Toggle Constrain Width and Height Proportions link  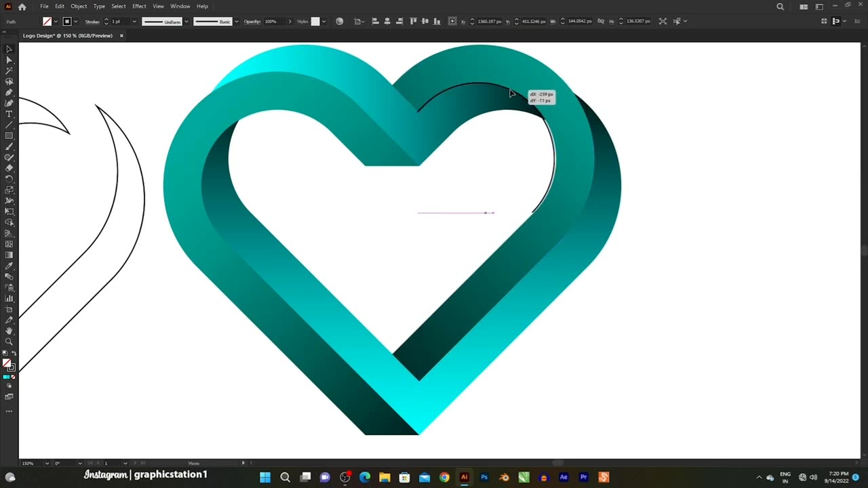point(601,21)
